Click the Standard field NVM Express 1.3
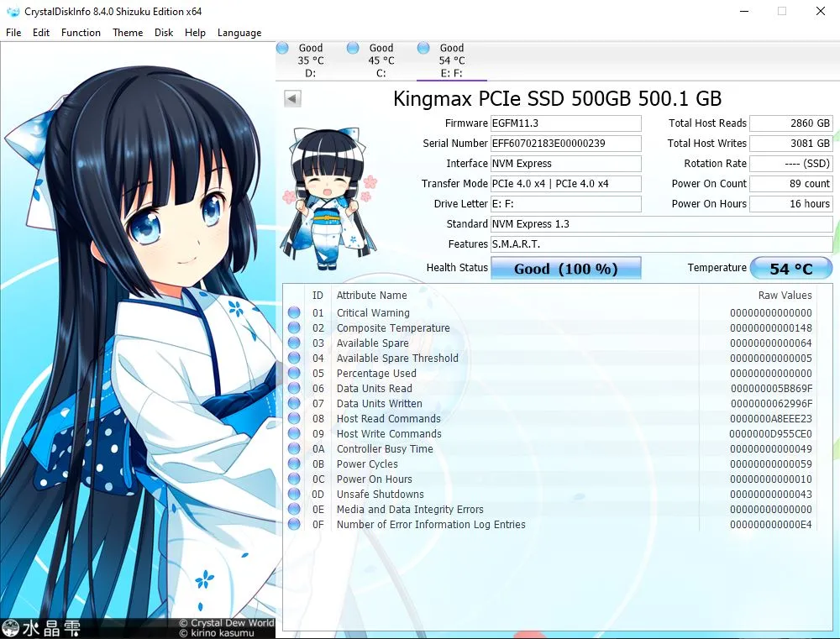The height and width of the screenshot is (639, 840). pos(662,224)
